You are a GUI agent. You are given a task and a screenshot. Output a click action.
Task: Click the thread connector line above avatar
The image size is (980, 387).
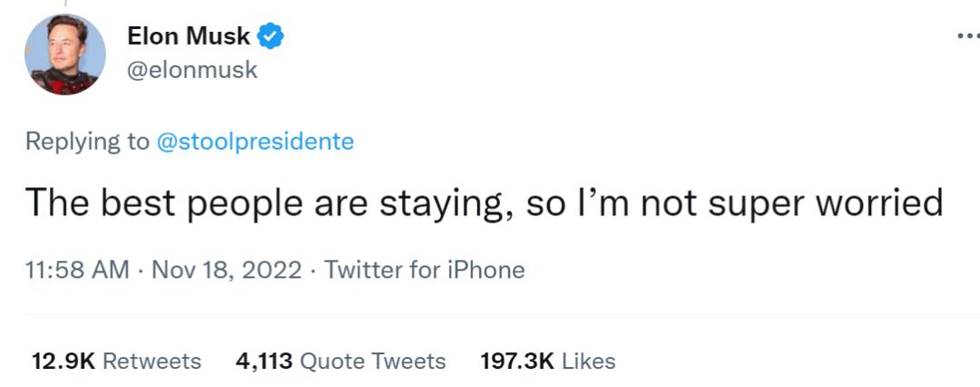point(64,5)
